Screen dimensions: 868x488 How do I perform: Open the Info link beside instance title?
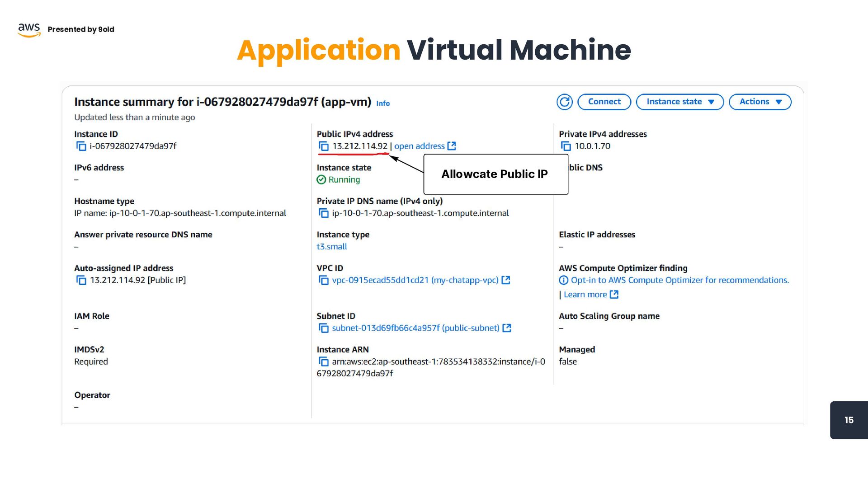pos(383,103)
